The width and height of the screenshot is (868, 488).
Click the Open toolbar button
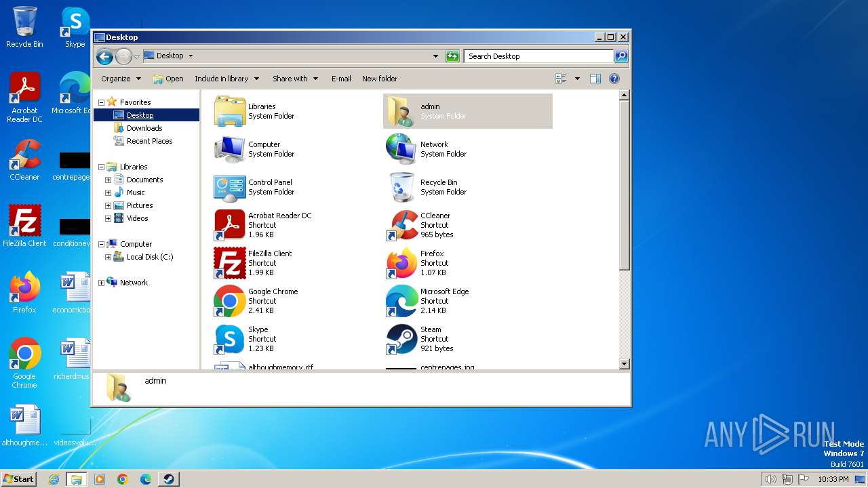[168, 79]
